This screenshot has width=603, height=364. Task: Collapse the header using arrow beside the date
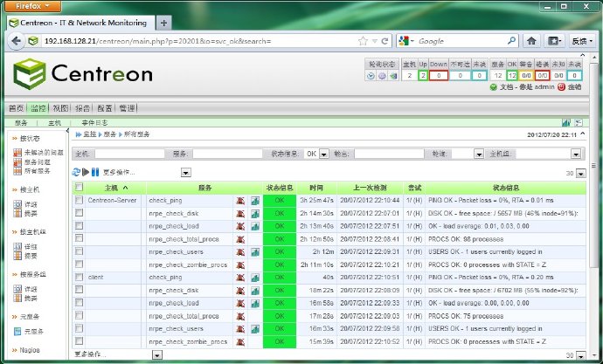[583, 134]
